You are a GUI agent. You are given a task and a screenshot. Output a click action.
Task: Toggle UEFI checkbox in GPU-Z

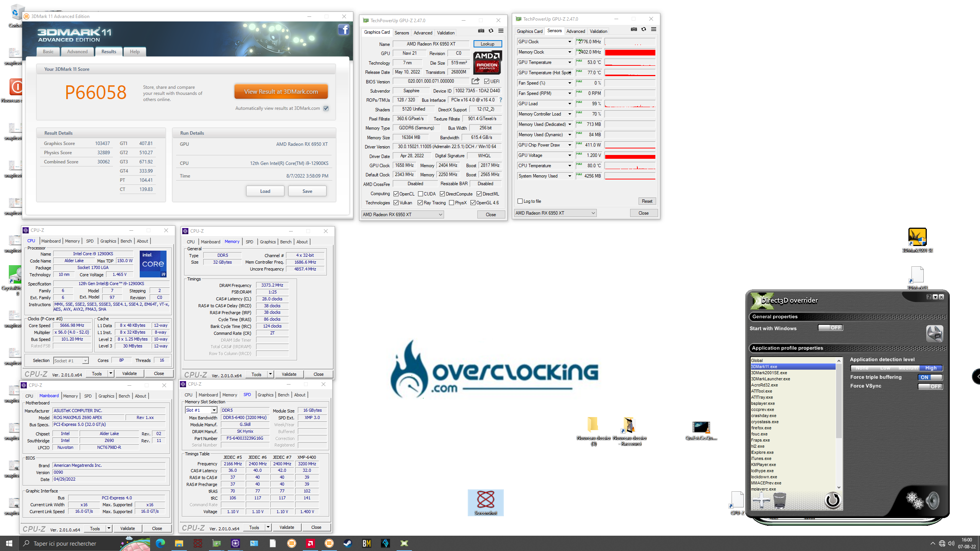(x=487, y=82)
